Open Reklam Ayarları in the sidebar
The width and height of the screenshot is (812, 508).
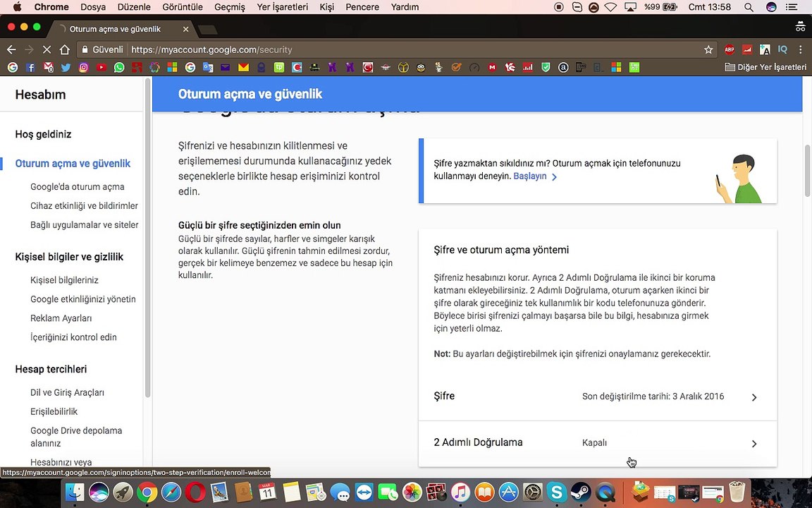(x=61, y=318)
